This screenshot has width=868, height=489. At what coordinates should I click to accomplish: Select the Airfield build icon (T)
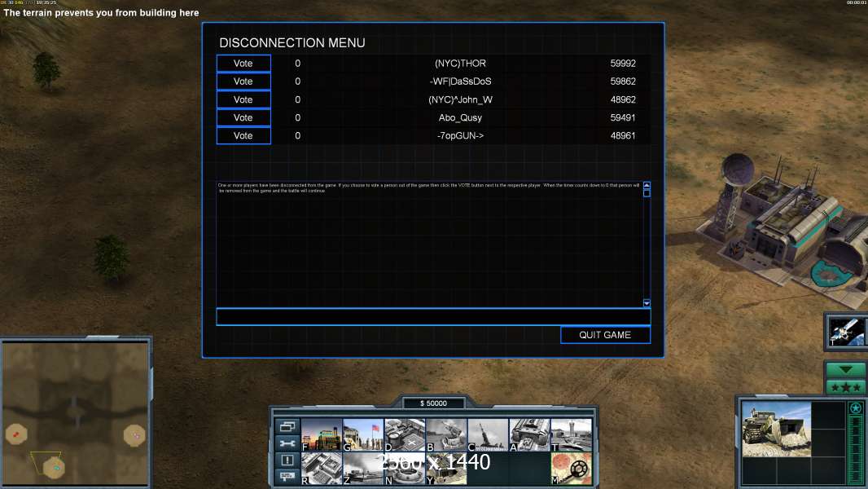tap(572, 434)
